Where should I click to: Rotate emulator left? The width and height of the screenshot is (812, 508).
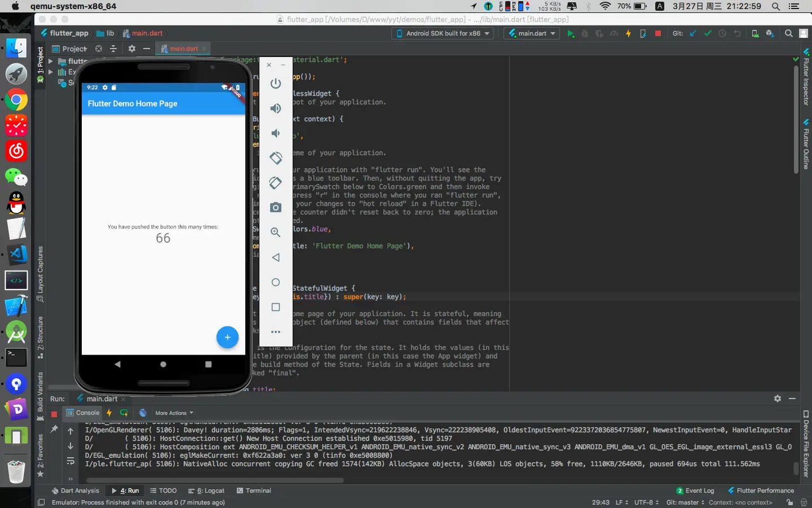[275, 158]
